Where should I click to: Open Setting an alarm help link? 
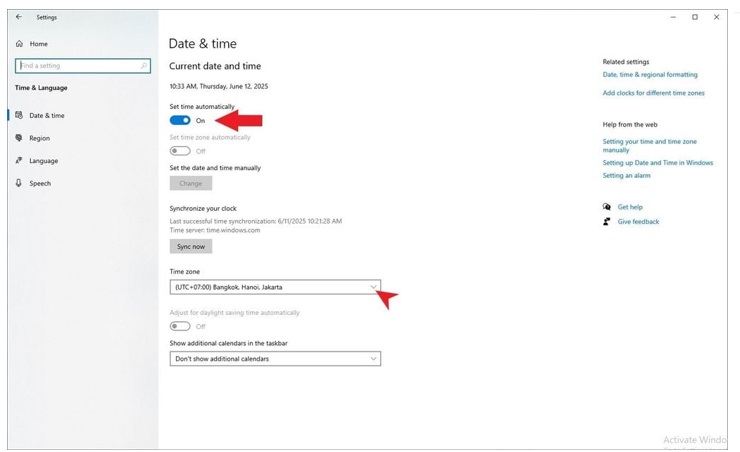(x=626, y=175)
